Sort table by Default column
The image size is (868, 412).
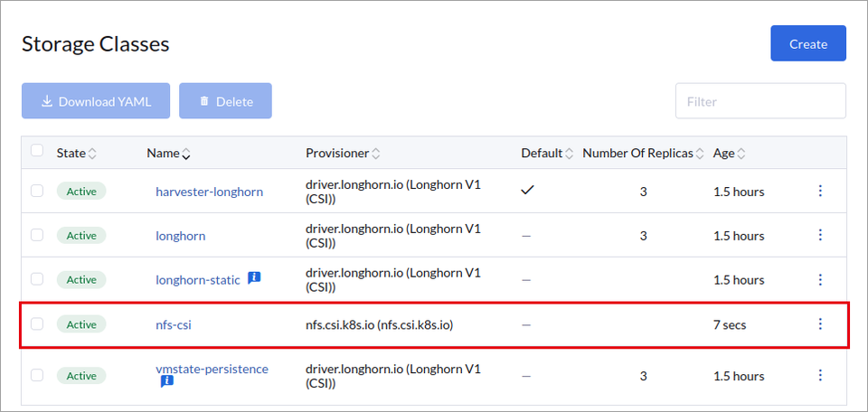[547, 154]
